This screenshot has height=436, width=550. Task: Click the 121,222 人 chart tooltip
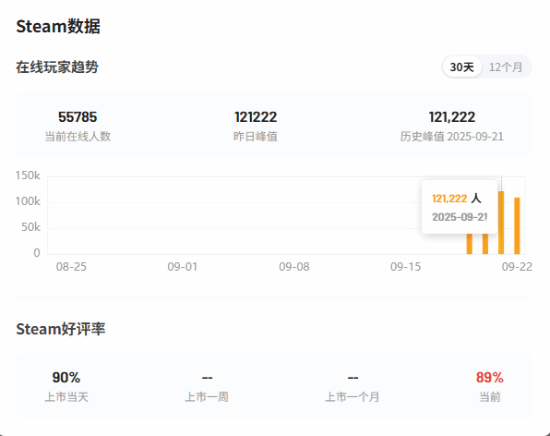[460, 207]
